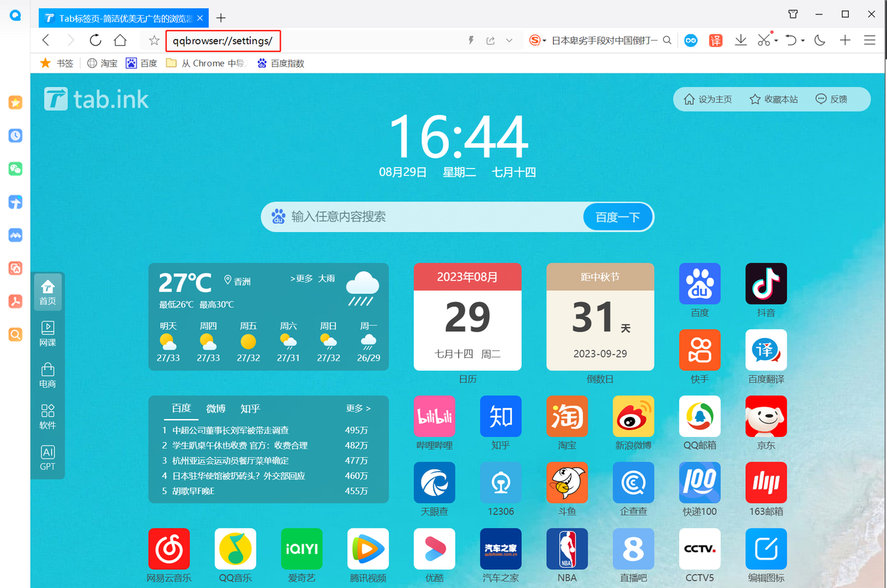Open the orange search icon in left sidebar

tap(15, 335)
